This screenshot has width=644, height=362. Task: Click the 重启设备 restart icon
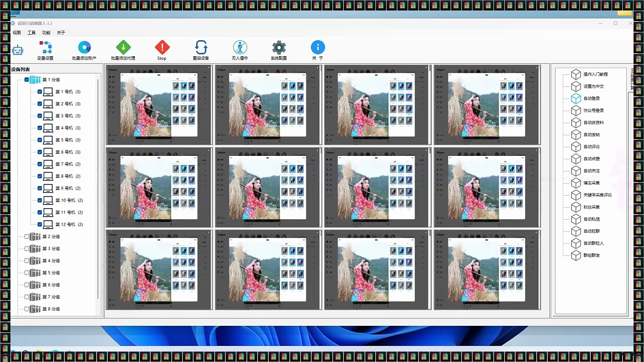pyautogui.click(x=201, y=48)
